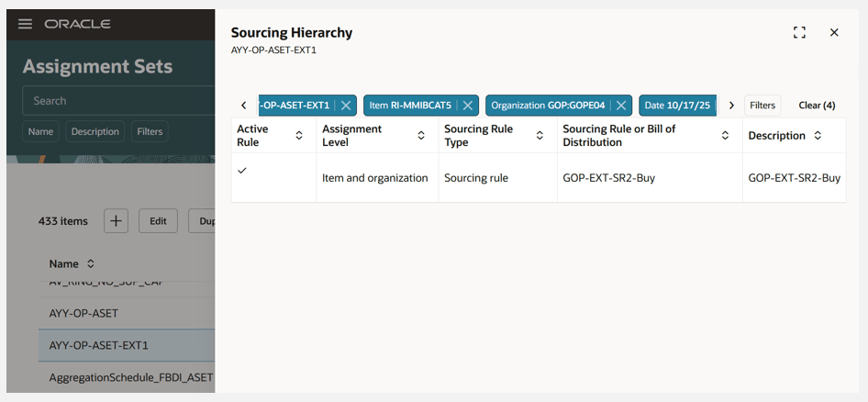This screenshot has height=402, width=868.
Task: Sort by Sourcing Rule or Bill of Distribution
Action: 725,136
